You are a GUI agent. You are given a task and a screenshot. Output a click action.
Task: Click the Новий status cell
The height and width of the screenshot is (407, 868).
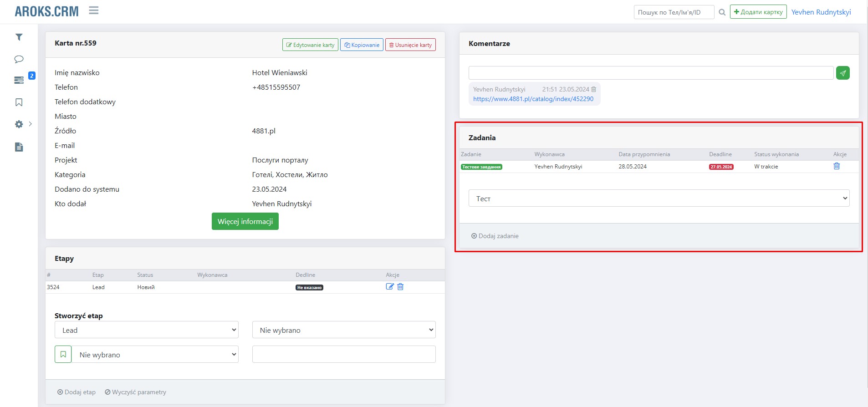coord(146,287)
